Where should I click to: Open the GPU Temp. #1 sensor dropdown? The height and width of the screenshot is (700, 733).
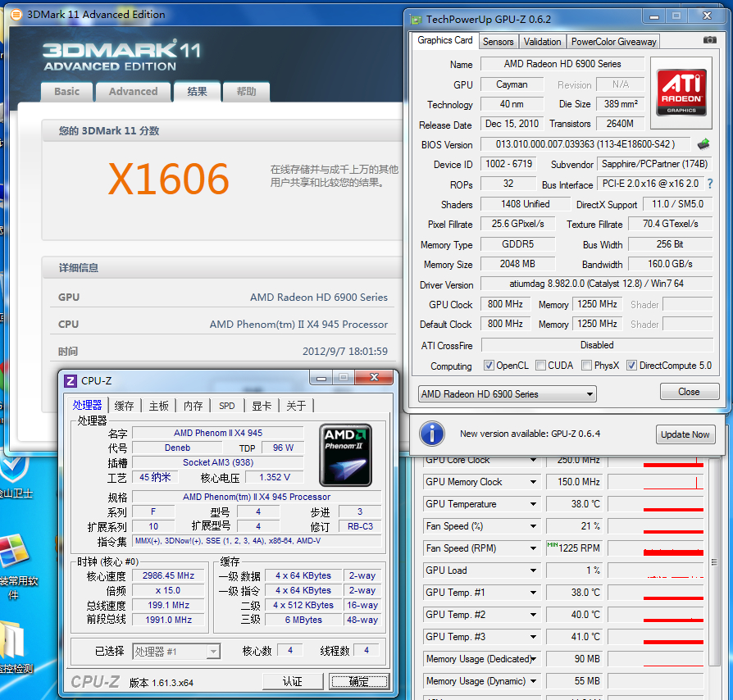(533, 593)
